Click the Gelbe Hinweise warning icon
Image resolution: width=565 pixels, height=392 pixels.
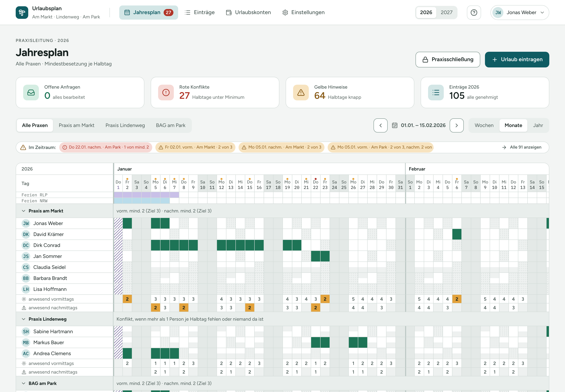coord(301,93)
